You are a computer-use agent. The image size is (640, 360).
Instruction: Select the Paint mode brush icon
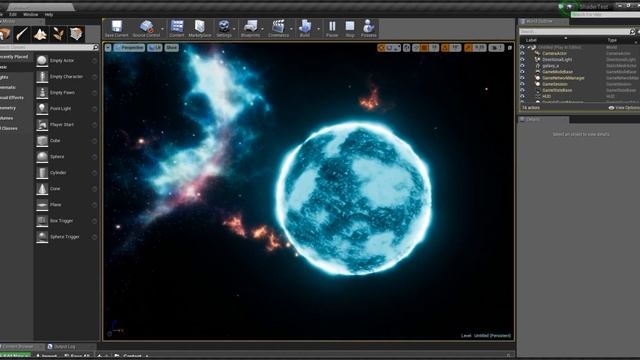[22, 34]
